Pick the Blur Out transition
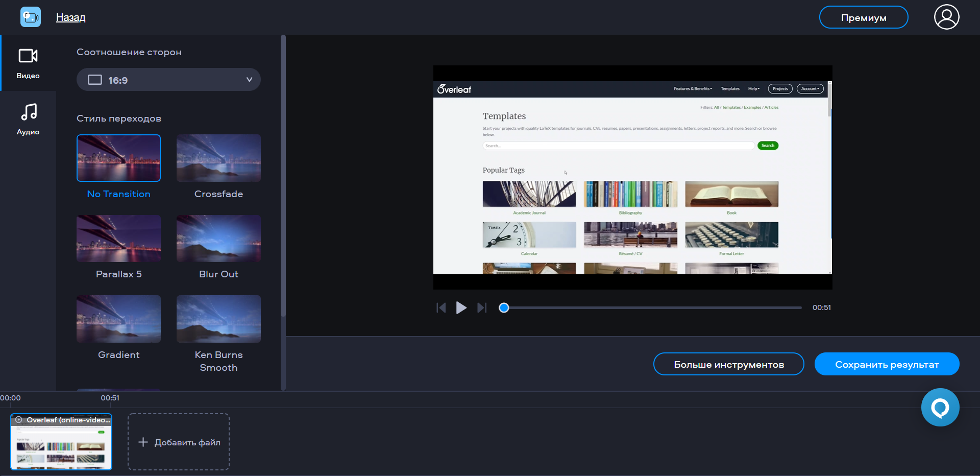The image size is (980, 476). click(x=218, y=239)
